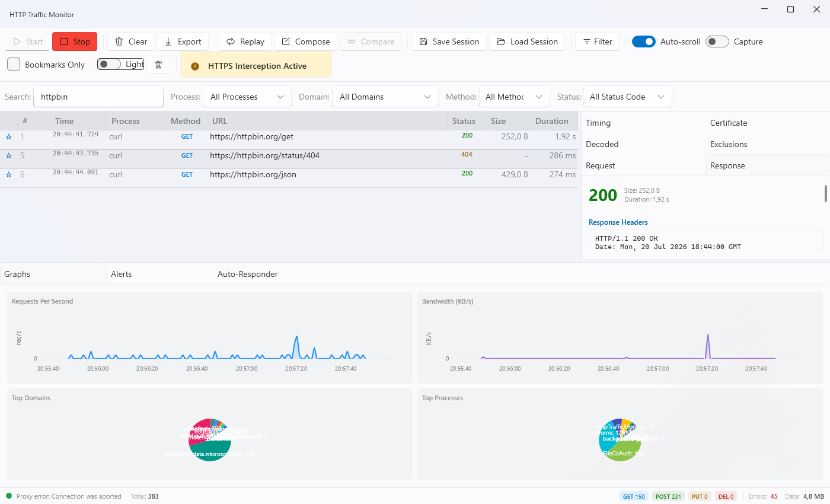Stop the traffic capture
This screenshot has height=504, width=830.
(75, 42)
